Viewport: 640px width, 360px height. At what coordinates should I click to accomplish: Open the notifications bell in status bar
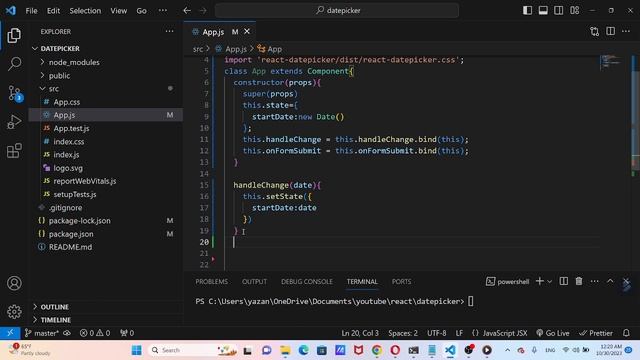tap(626, 333)
